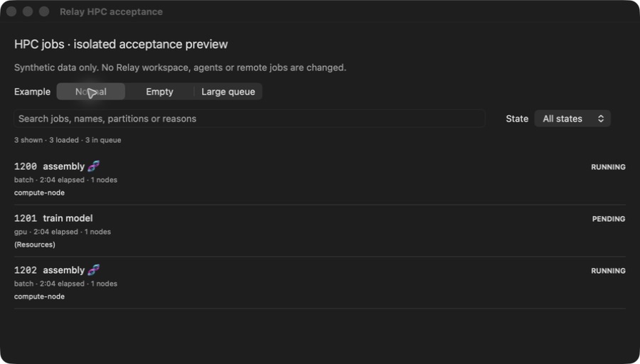Click the (Resources) reason text
Image resolution: width=640 pixels, height=364 pixels.
coord(35,245)
